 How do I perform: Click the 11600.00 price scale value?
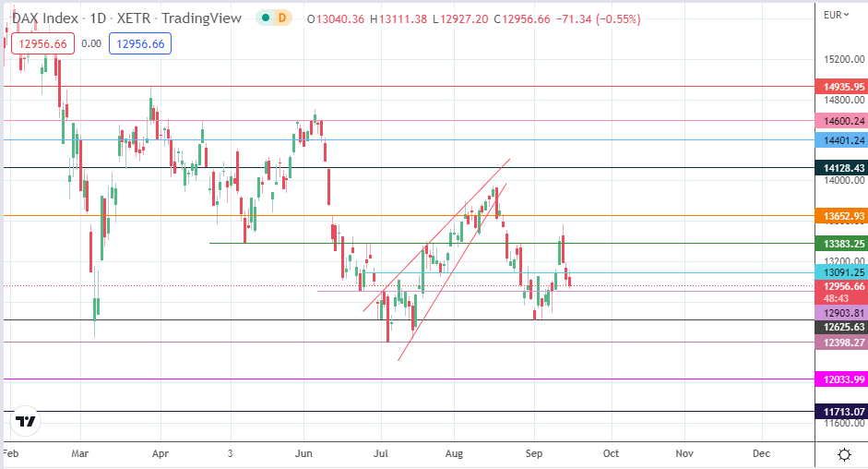(844, 424)
